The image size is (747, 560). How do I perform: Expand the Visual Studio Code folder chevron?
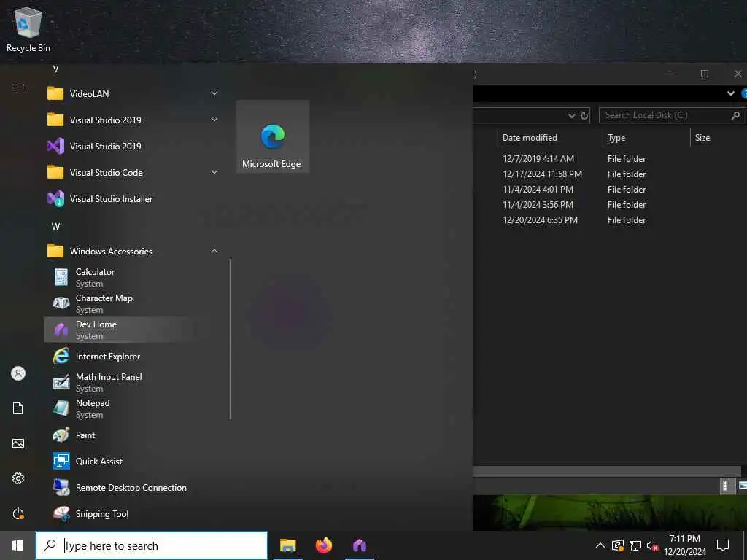coord(214,172)
